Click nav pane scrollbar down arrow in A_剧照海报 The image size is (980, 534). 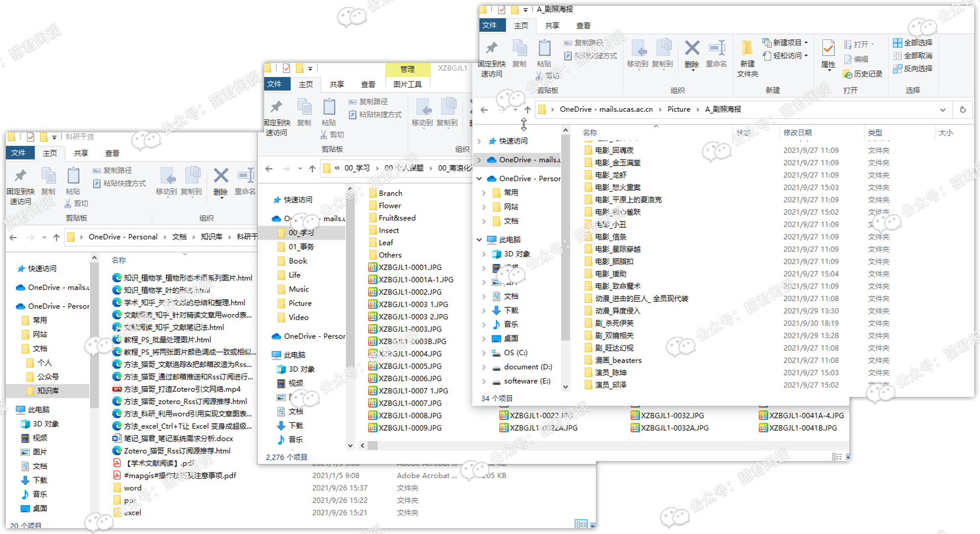[x=565, y=387]
